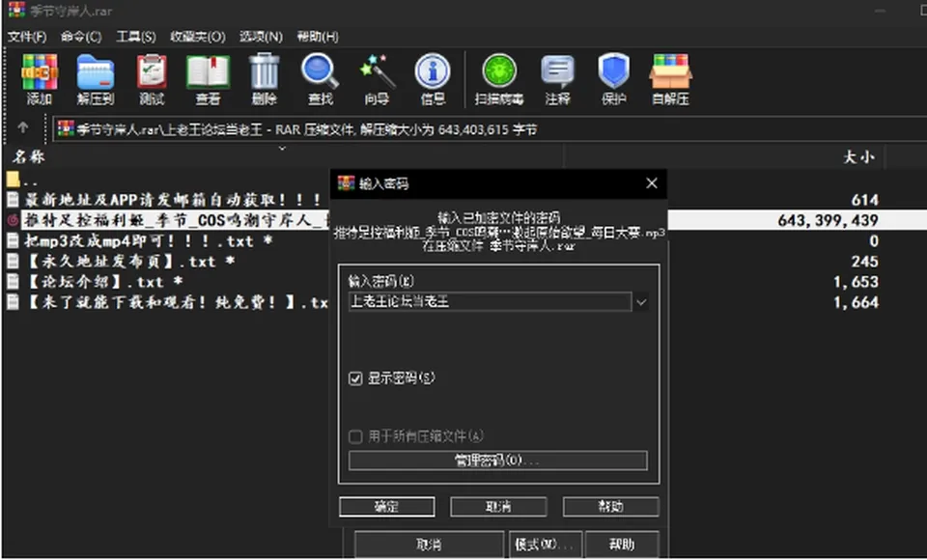Click the ".." parent folder icon
Image resolution: width=927 pixels, height=560 pixels.
point(13,180)
